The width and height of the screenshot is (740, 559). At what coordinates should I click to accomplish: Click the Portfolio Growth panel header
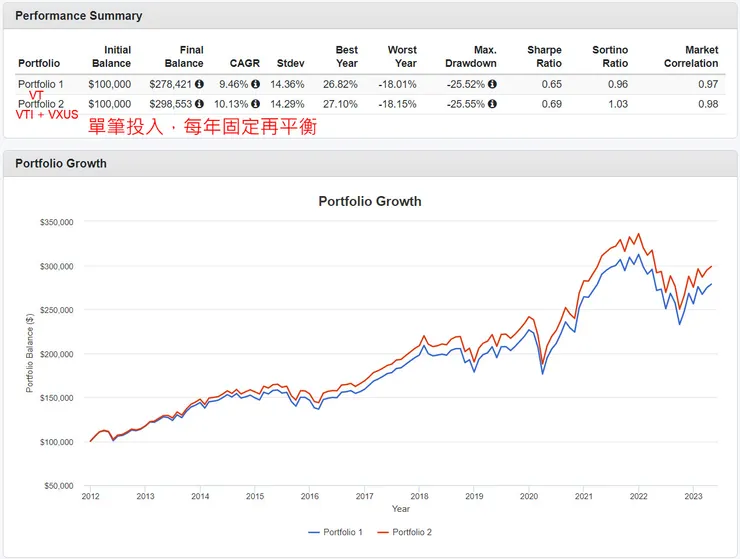click(370, 163)
